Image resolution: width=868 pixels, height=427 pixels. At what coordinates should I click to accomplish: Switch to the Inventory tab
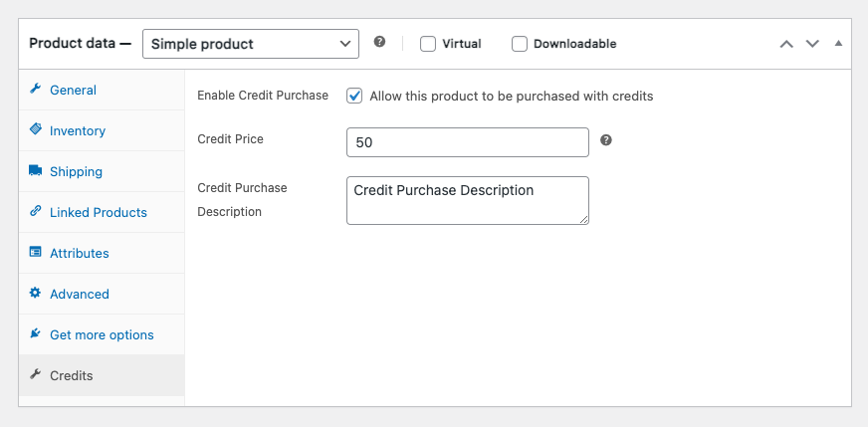(x=78, y=130)
